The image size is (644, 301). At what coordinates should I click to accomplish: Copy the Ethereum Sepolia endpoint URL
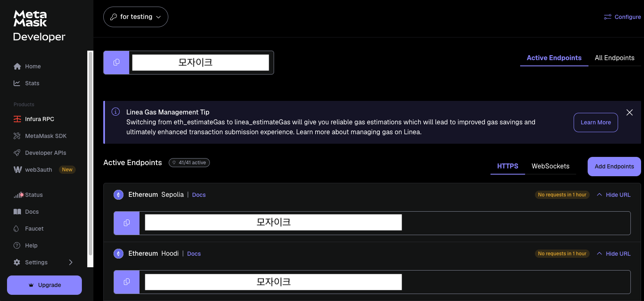[127, 223]
